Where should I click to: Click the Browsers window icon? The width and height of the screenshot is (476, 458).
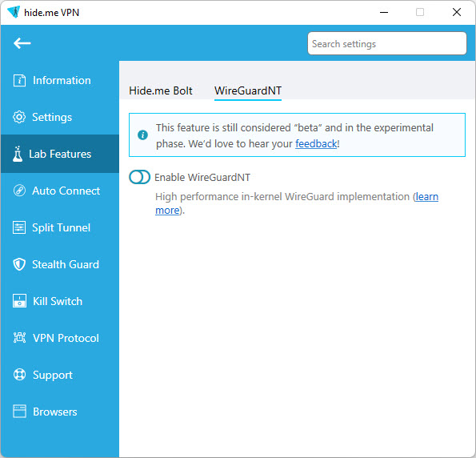point(19,412)
